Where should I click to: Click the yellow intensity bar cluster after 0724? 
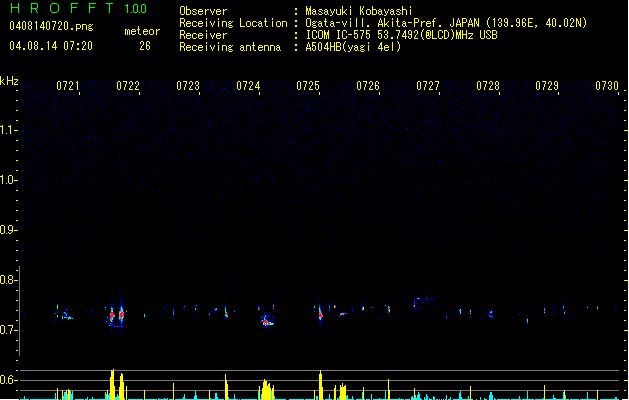pos(267,389)
